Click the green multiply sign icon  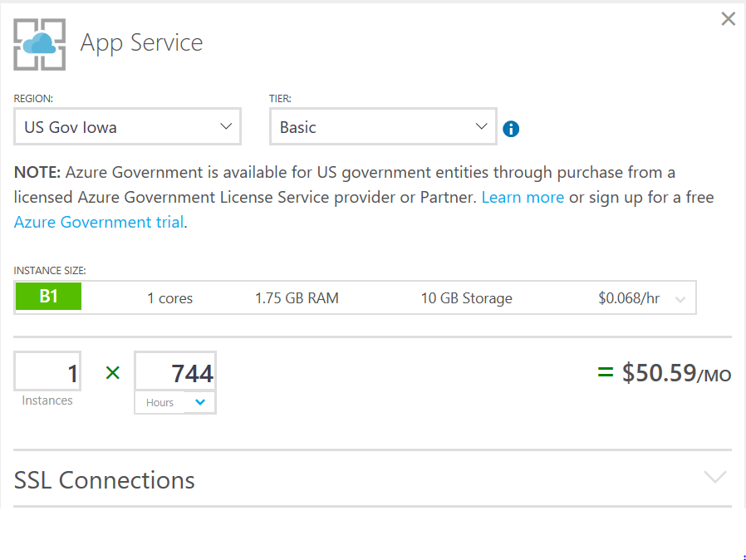pyautogui.click(x=113, y=373)
